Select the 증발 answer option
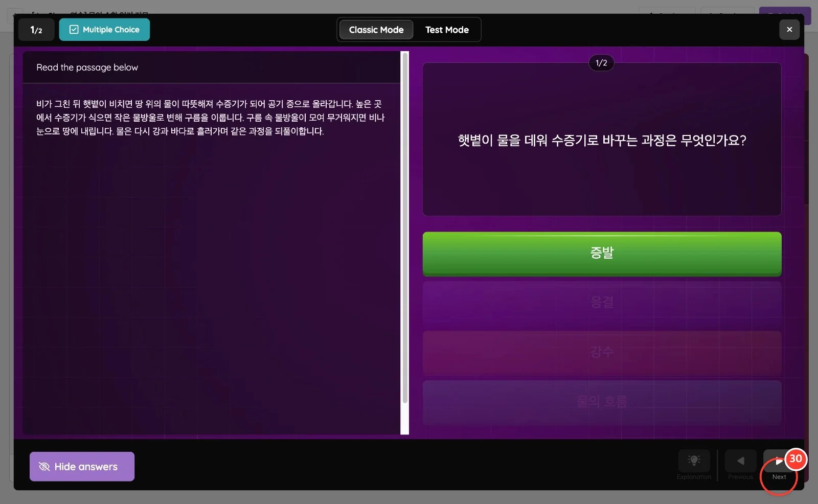 (x=602, y=254)
